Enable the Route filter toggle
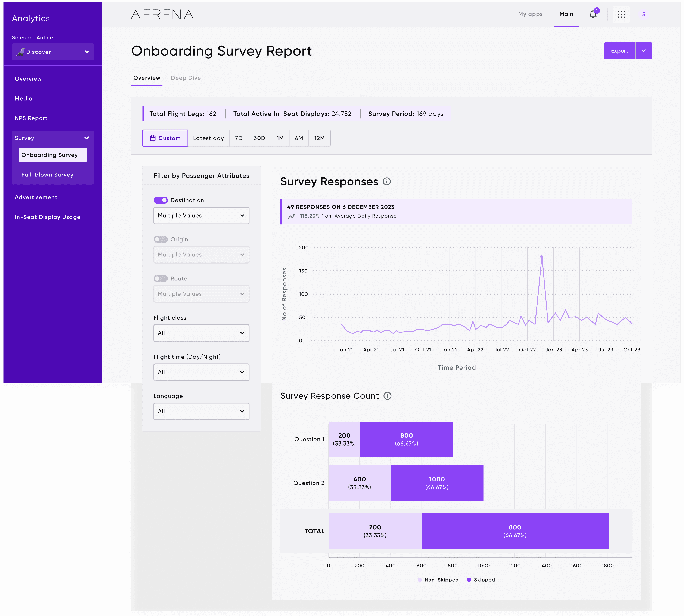 (161, 278)
